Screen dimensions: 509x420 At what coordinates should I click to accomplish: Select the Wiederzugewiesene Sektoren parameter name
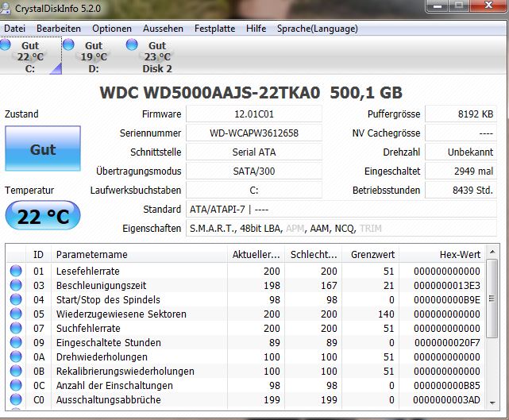coord(121,314)
